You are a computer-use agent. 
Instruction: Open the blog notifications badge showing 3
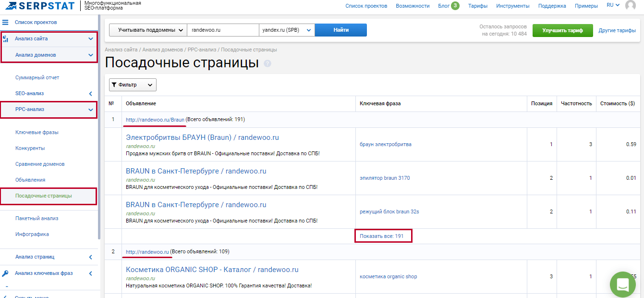(454, 6)
